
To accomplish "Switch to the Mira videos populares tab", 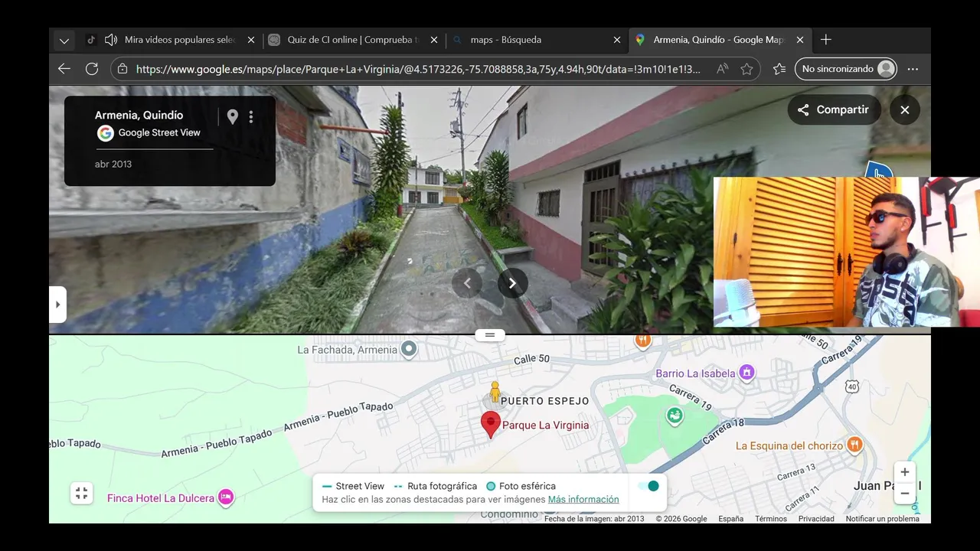I will (179, 40).
